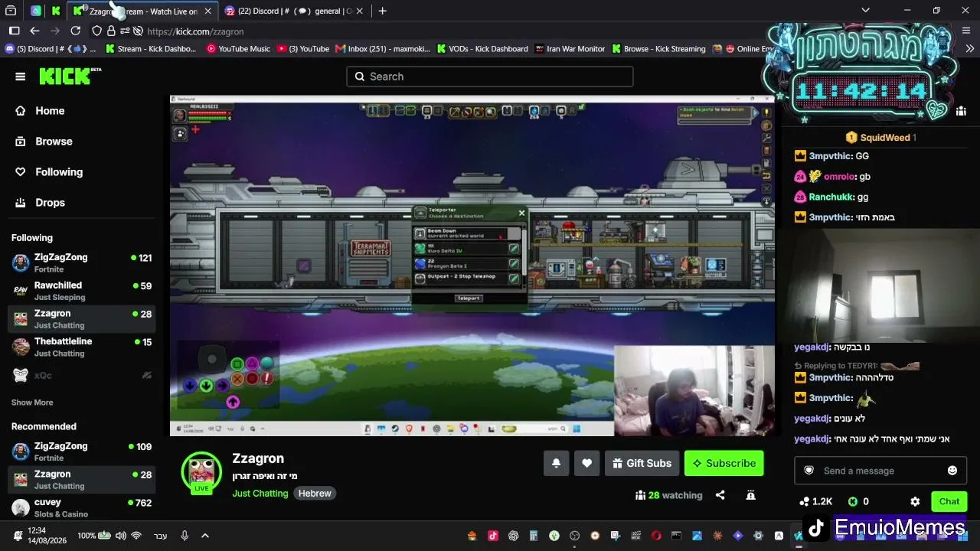Open Discord bookmark in bookmarks bar
The height and width of the screenshot is (551, 980).
(51, 49)
